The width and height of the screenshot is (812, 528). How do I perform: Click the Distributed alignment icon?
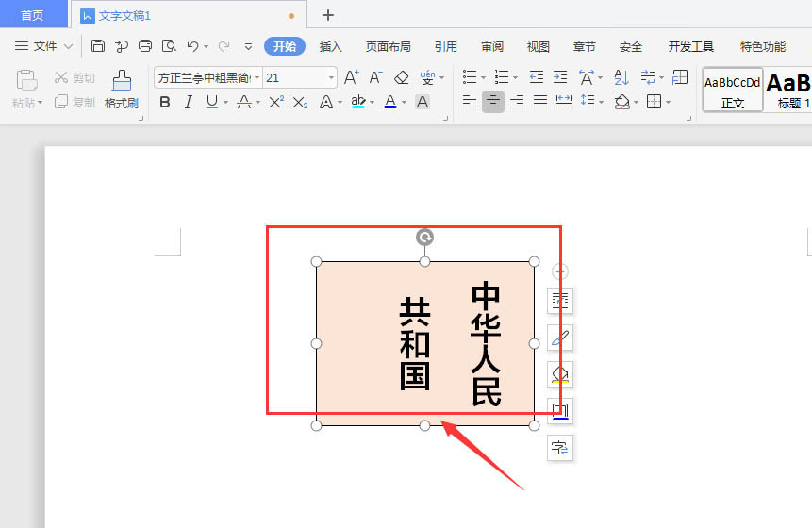[563, 102]
